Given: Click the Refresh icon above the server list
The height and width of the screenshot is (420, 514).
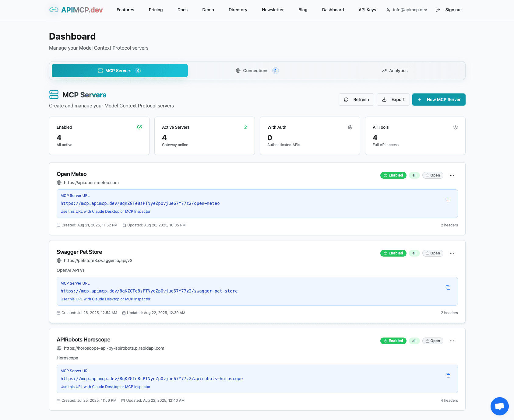Looking at the screenshot, I should point(347,100).
